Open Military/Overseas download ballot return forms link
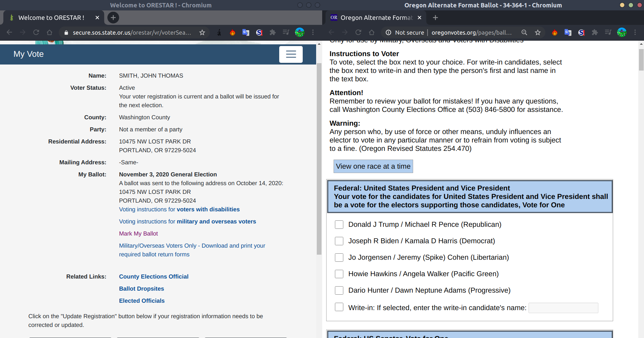Screen dimensions: 644x338 coord(192,250)
